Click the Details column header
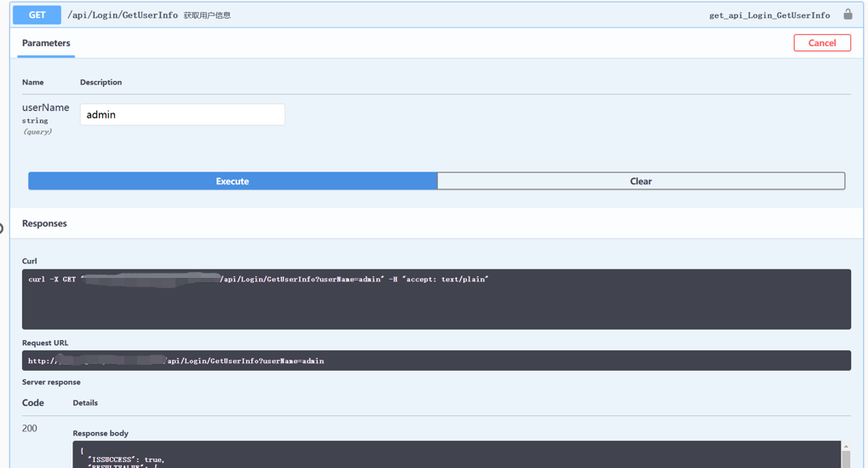The height and width of the screenshot is (468, 868). click(x=85, y=402)
